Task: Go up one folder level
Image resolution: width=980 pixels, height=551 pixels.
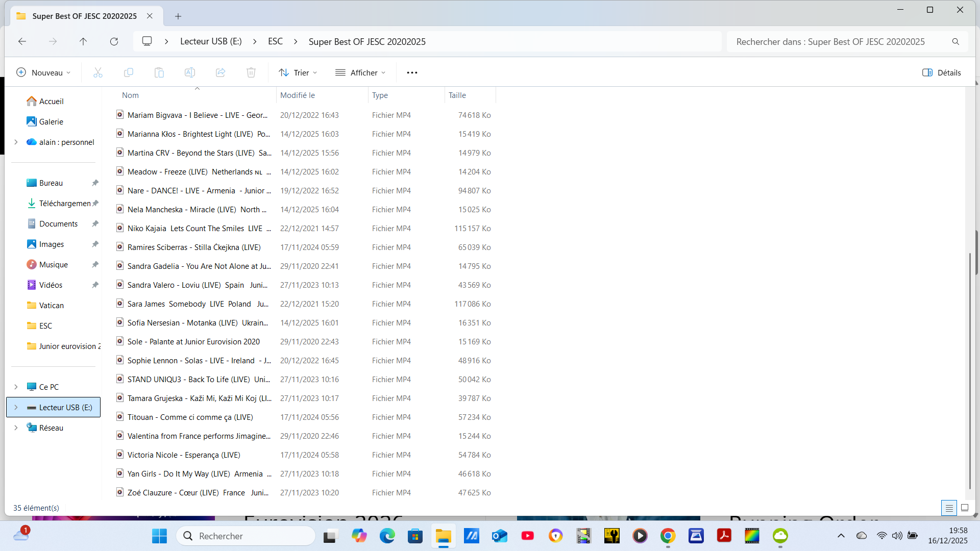Action: [x=83, y=41]
